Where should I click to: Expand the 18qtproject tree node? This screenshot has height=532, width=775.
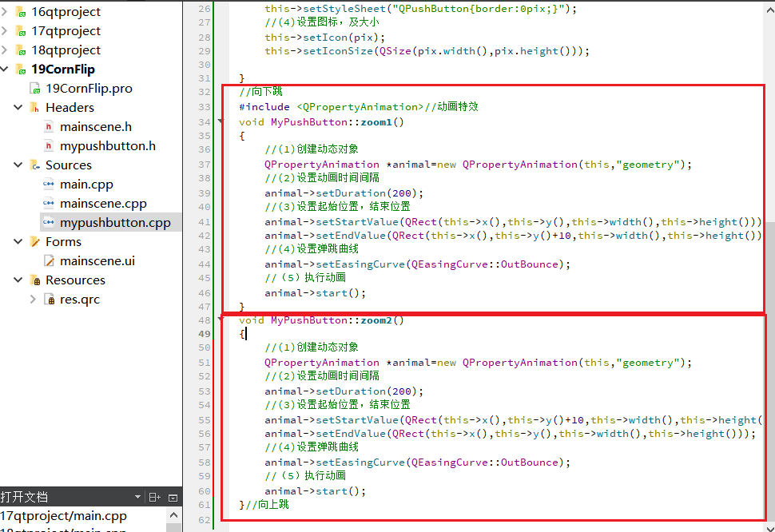tap(5, 50)
